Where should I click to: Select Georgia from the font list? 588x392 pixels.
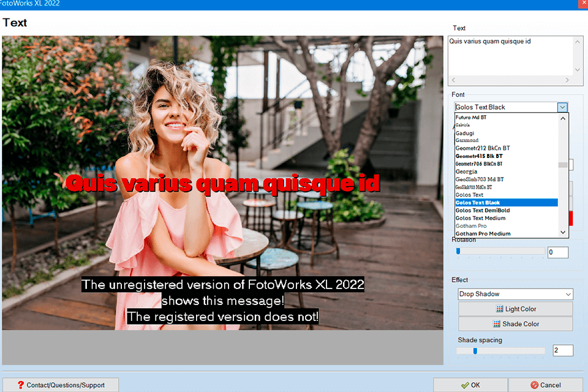pyautogui.click(x=466, y=171)
